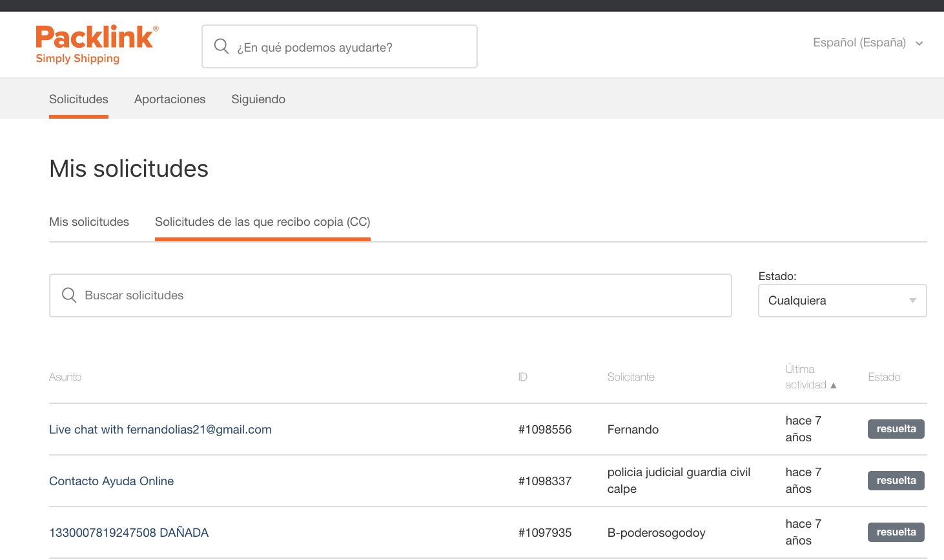Switch to the Aportaciones tab
This screenshot has width=944, height=560.
point(170,99)
